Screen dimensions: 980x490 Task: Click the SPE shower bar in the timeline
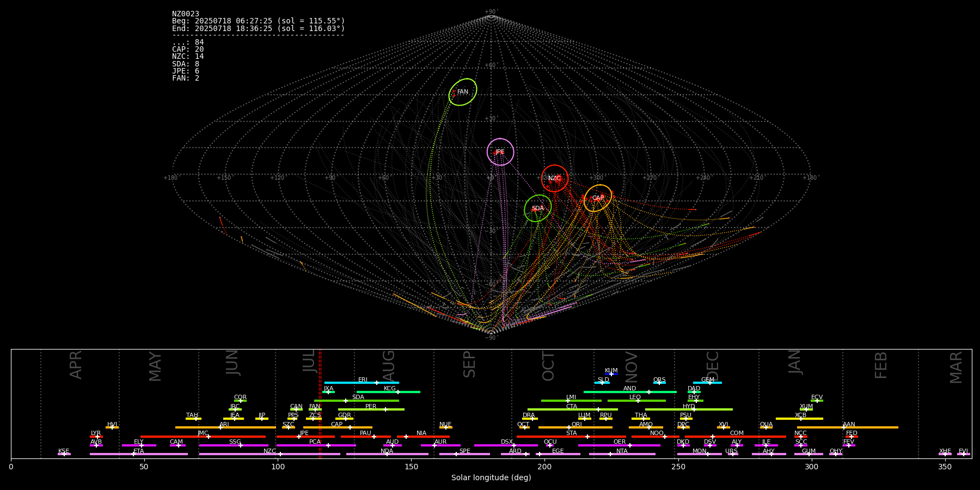pos(464,454)
